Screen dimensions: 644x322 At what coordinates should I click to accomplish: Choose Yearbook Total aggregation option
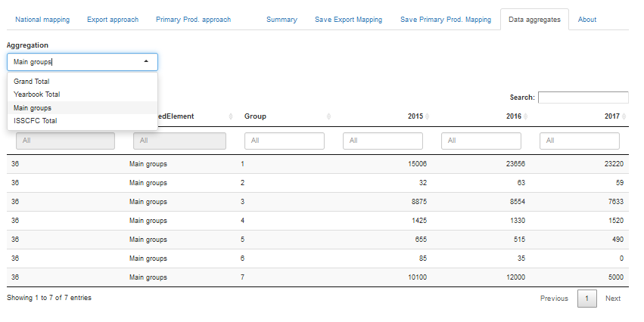click(37, 94)
